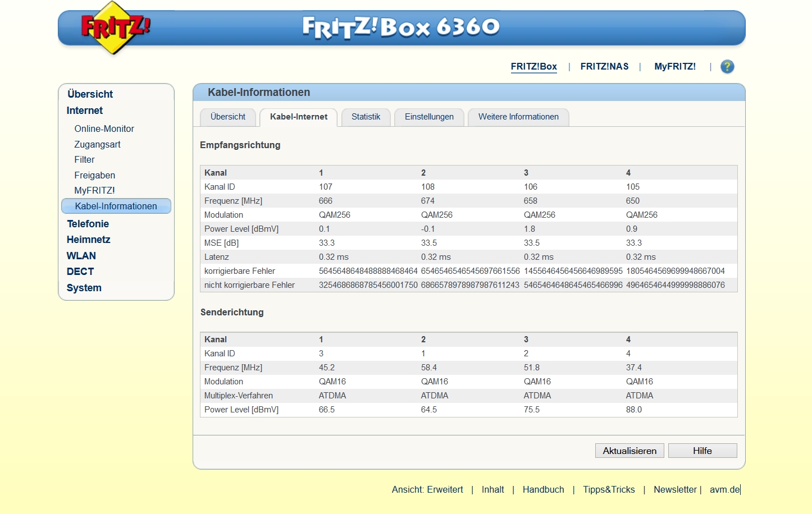This screenshot has height=514, width=812.
Task: Switch to Weitere Informationen tab
Action: pos(518,117)
